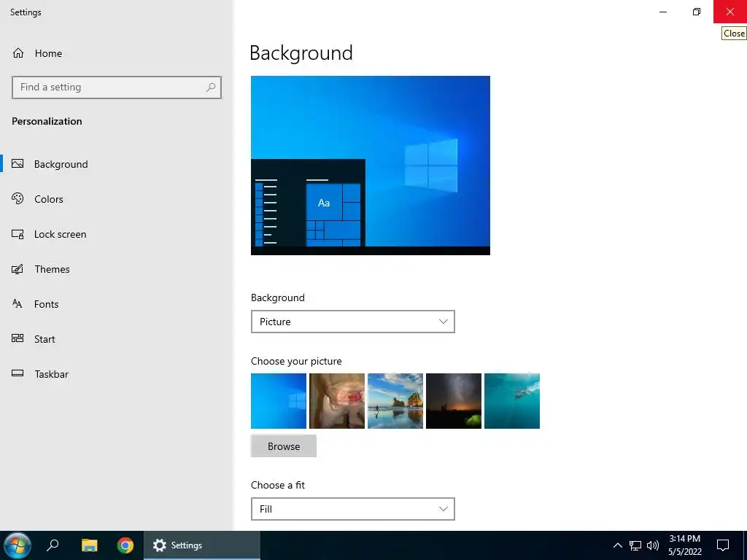Image resolution: width=747 pixels, height=560 pixels.
Task: Click the Home icon in Settings sidebar
Action: tap(18, 52)
